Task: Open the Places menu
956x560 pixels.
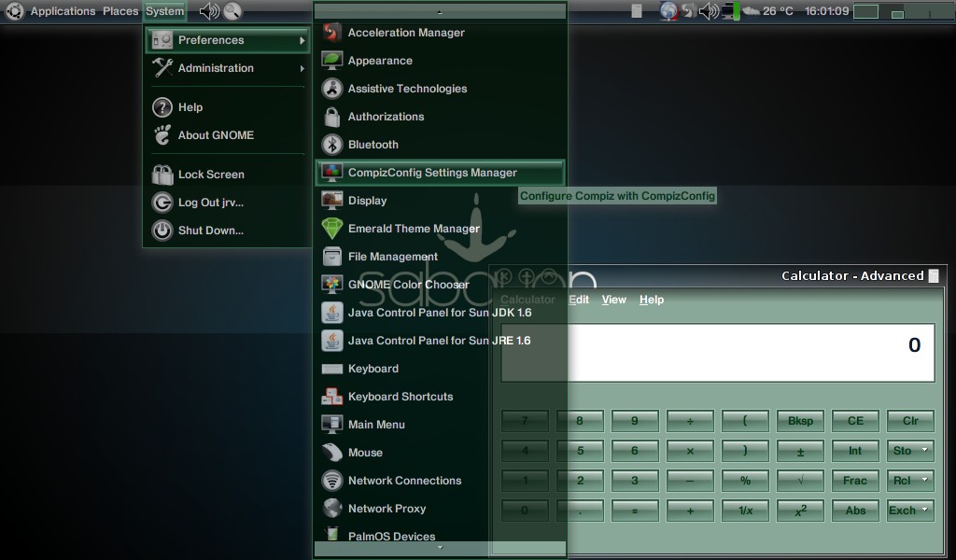Action: [x=120, y=11]
